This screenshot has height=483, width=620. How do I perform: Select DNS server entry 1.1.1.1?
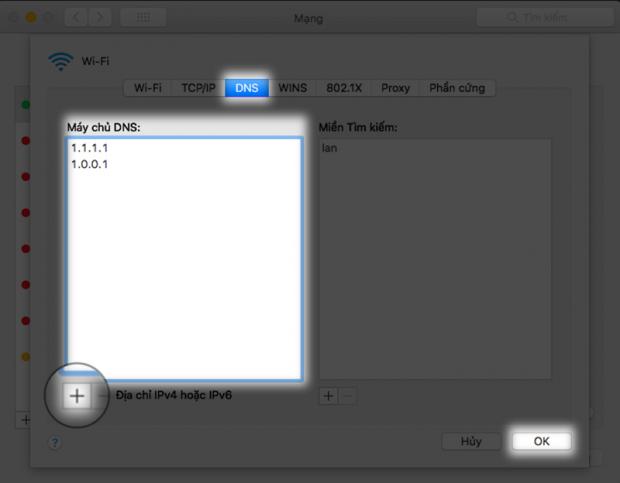pos(90,148)
